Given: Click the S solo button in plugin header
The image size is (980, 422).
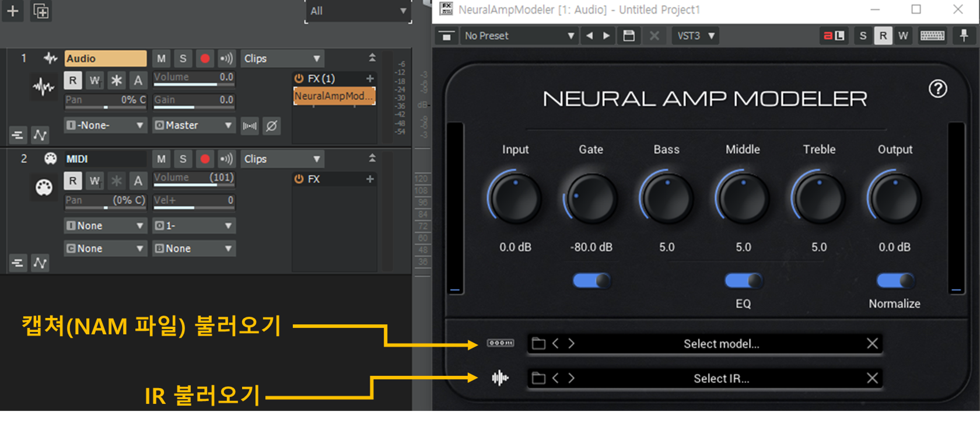Looking at the screenshot, I should pyautogui.click(x=863, y=36).
